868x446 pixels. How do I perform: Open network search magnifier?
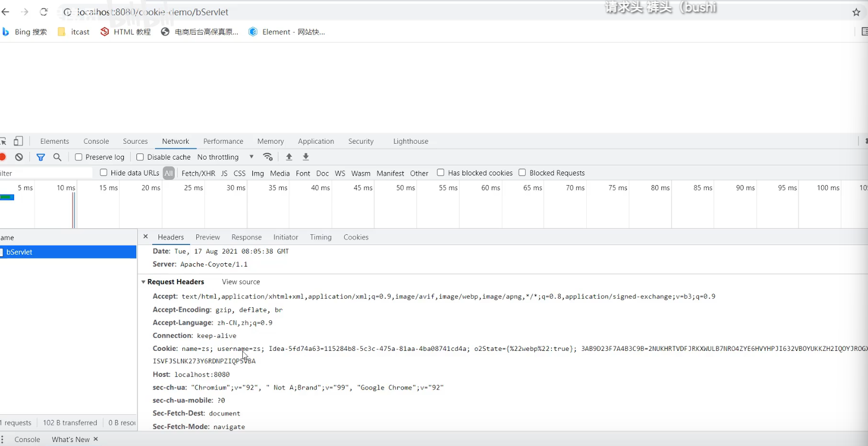[57, 157]
